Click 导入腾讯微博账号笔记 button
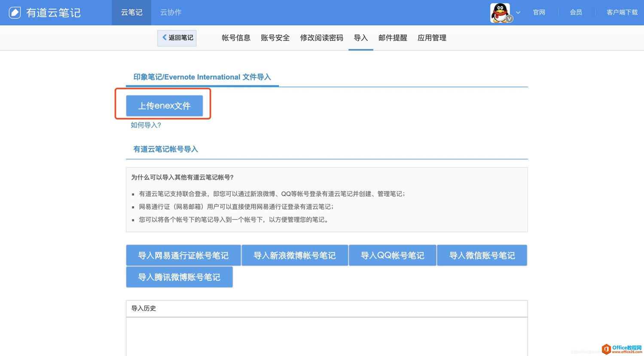Screen dimensions: 644x356 [179, 277]
